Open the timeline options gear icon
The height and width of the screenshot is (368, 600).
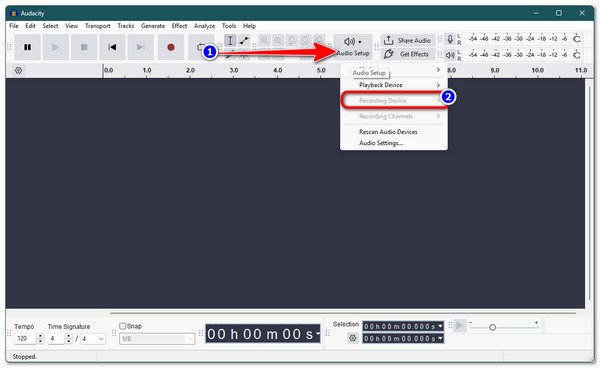click(x=18, y=70)
